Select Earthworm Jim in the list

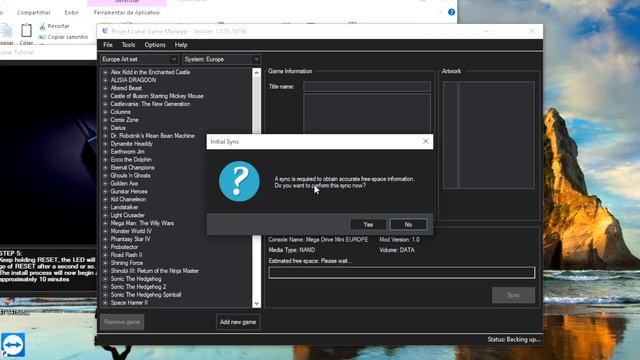click(127, 152)
